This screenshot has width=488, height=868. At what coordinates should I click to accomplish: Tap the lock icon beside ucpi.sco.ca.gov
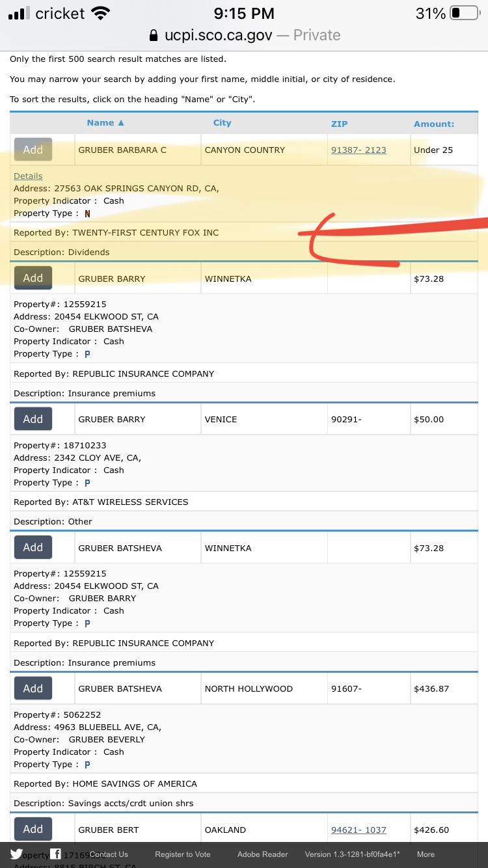tap(154, 35)
